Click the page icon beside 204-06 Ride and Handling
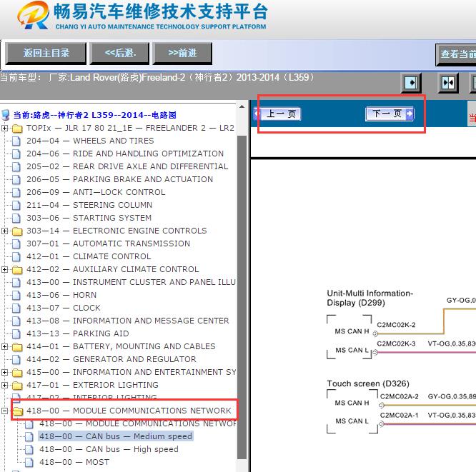Image resolution: width=476 pixels, height=472 pixels. [16, 154]
